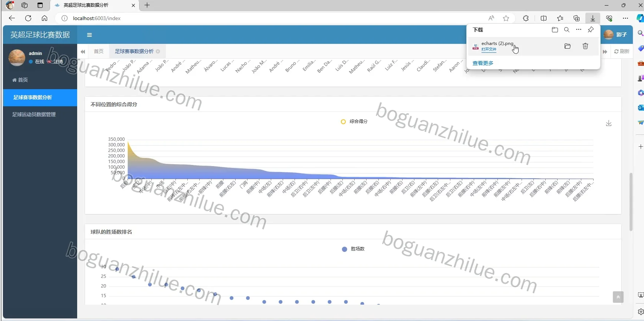
Task: Search downloads with magnifier icon
Action: coord(567,30)
